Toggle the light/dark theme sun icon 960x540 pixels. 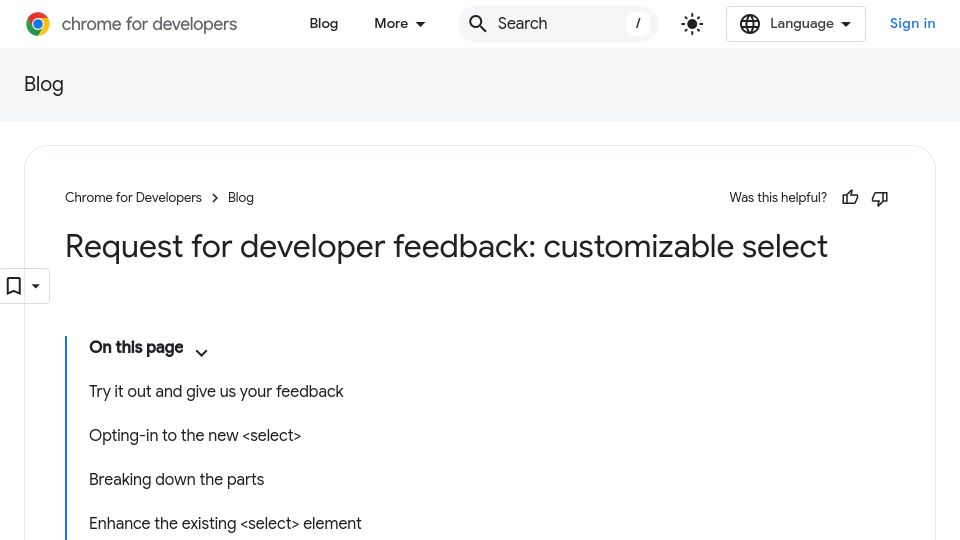coord(692,24)
